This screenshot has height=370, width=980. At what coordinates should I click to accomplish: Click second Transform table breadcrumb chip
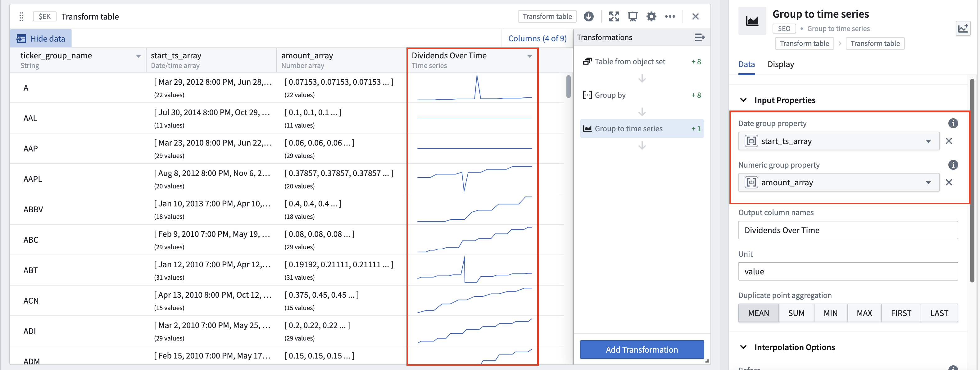(x=875, y=43)
